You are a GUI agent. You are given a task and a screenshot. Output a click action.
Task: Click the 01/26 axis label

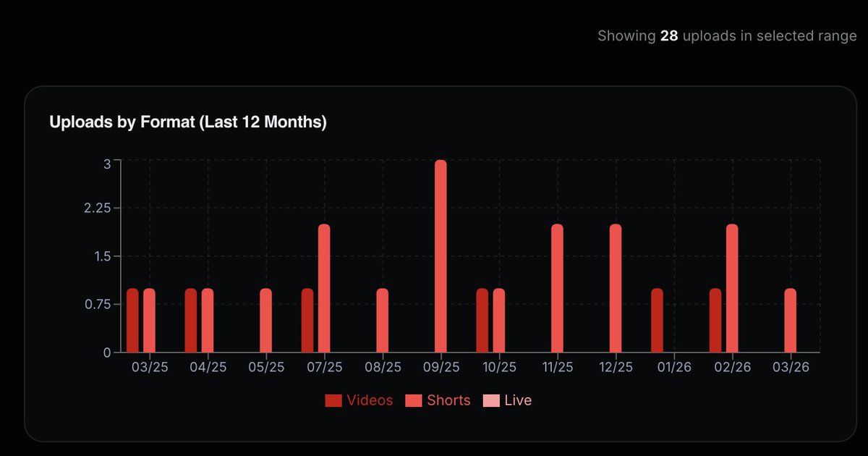(x=674, y=367)
